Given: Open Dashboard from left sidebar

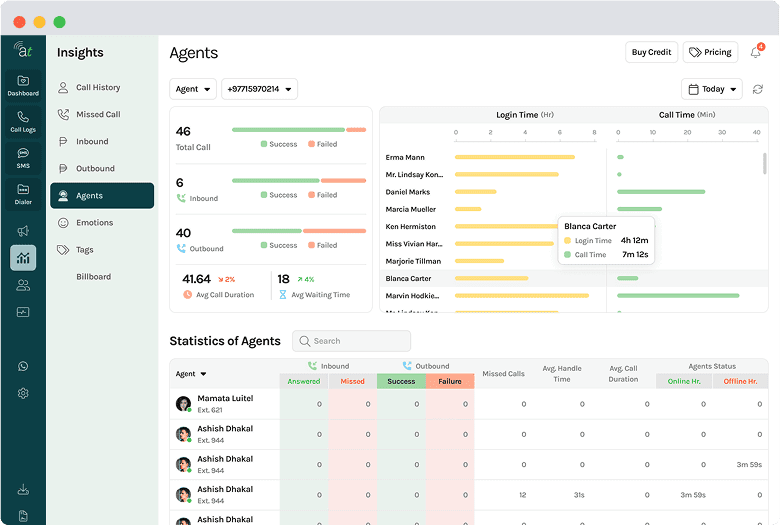Looking at the screenshot, I should tap(23, 85).
